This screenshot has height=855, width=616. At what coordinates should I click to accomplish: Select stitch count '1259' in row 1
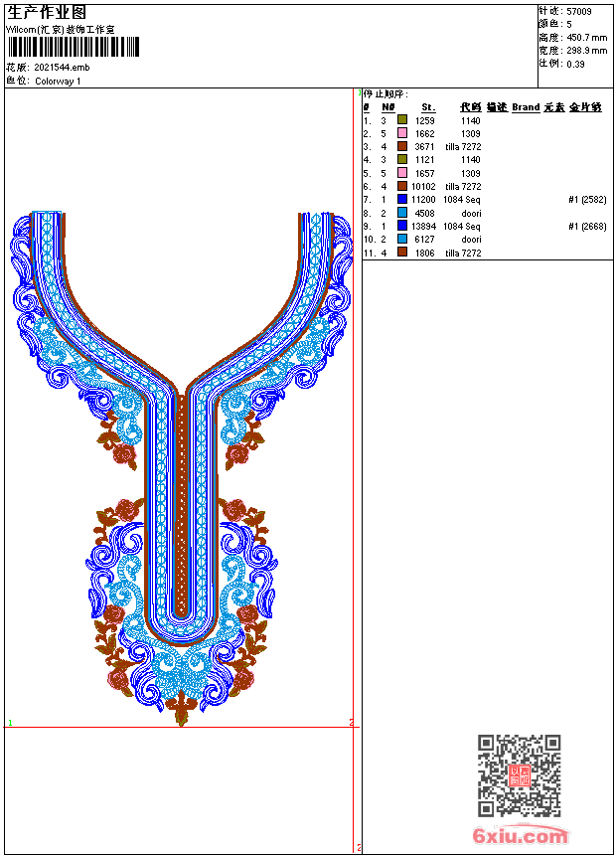424,120
